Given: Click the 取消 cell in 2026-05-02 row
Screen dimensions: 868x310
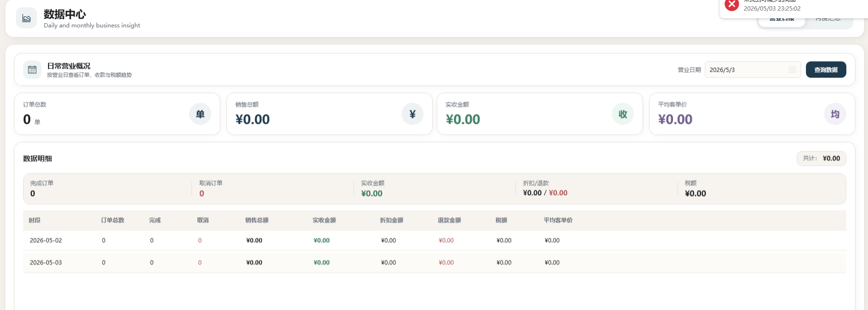Looking at the screenshot, I should coord(200,241).
